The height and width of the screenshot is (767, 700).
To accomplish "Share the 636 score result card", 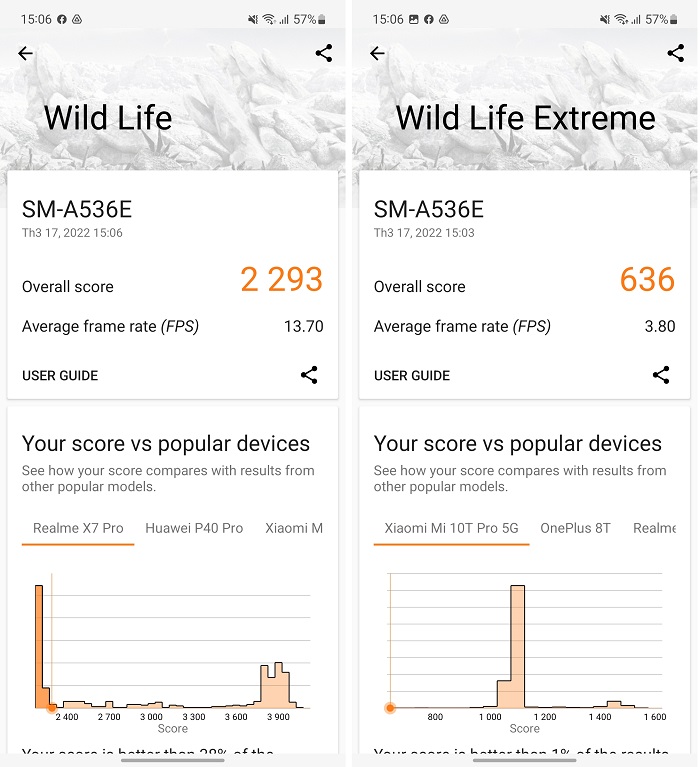I will coord(661,375).
